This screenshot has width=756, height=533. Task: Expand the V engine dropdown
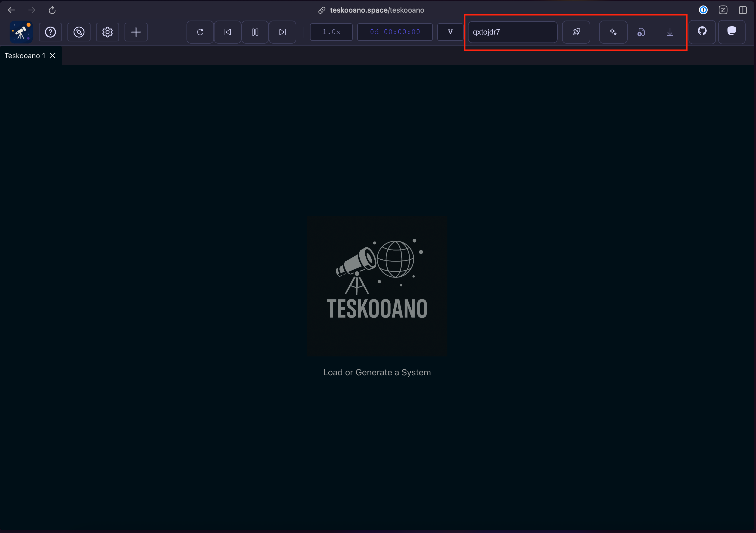click(450, 32)
